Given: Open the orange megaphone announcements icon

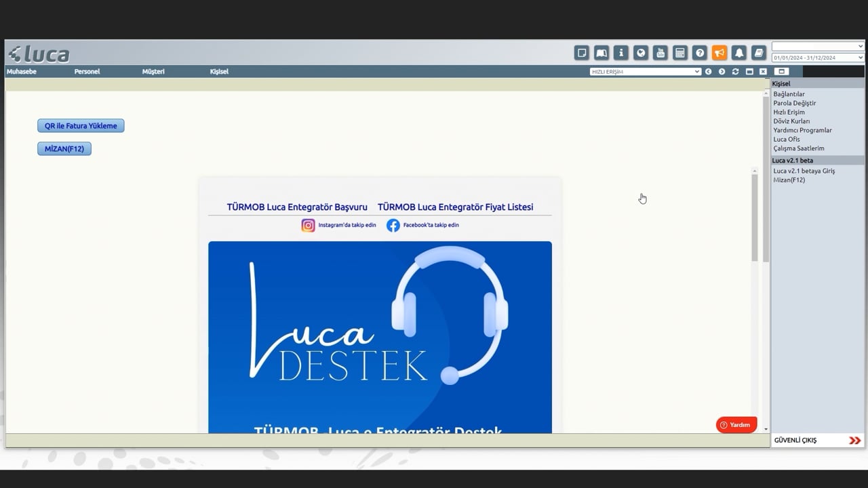Looking at the screenshot, I should coord(719,53).
